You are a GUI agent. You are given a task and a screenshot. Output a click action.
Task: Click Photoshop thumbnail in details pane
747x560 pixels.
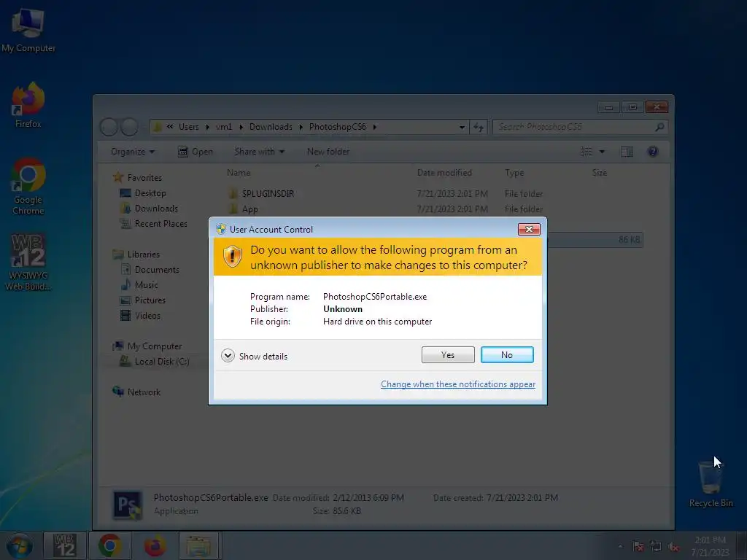127,505
